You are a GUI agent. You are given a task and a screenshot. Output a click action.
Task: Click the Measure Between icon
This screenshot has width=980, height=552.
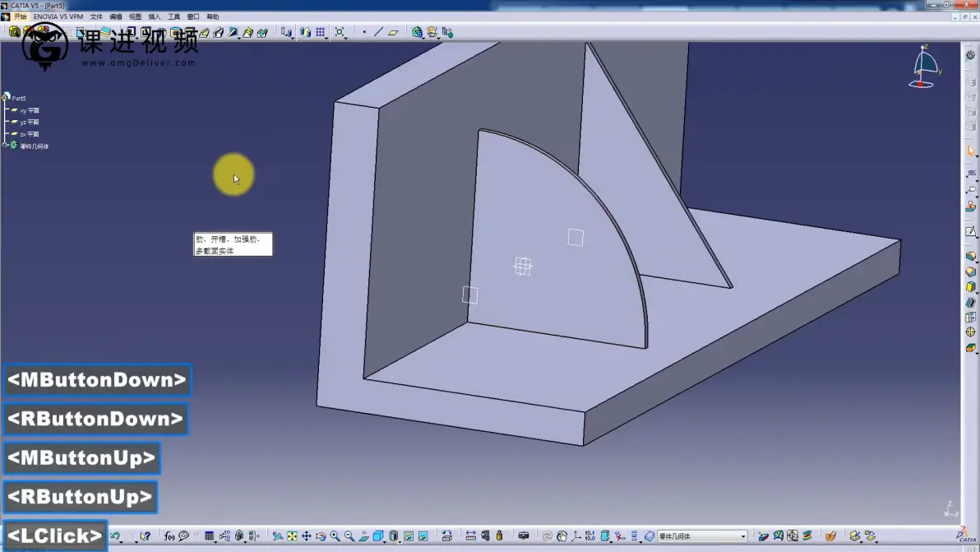(x=470, y=536)
